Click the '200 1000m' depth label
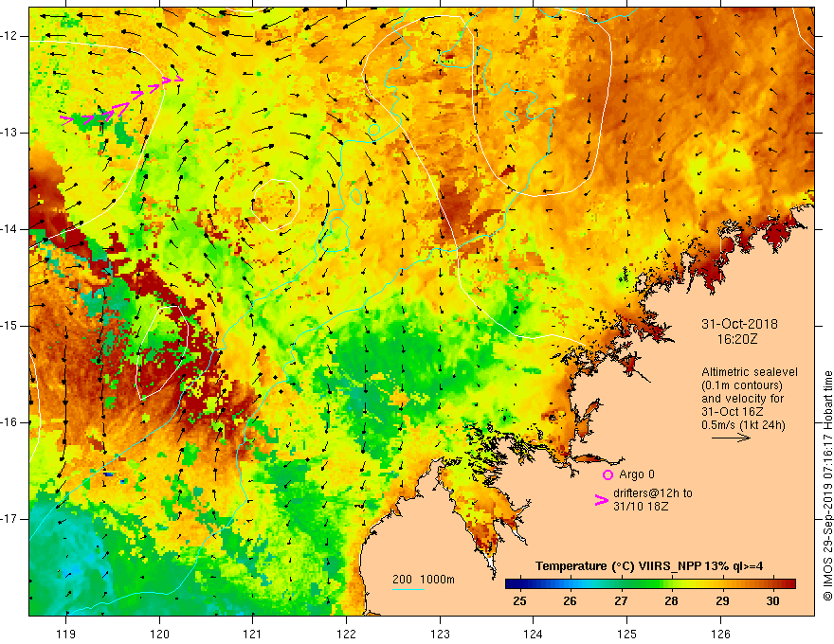Image resolution: width=834 pixels, height=644 pixels. point(424,580)
